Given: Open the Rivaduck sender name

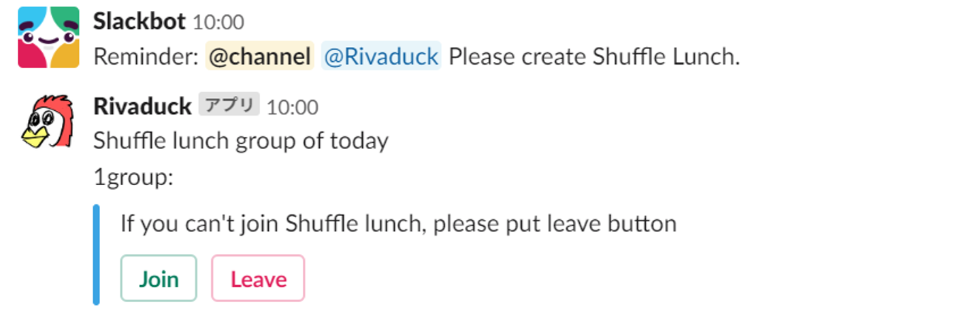Looking at the screenshot, I should click(142, 106).
